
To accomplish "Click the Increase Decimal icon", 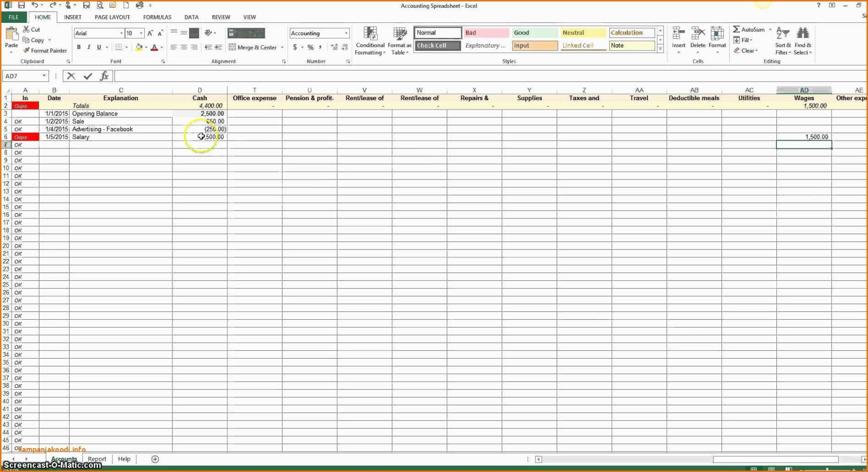I will (x=333, y=47).
